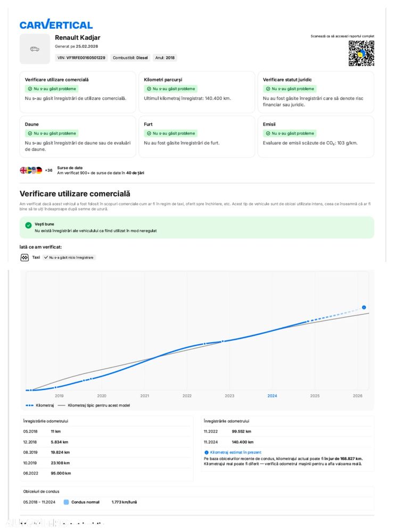
Task: Click the green checkmark beside Vești bune
Action: coord(28,226)
